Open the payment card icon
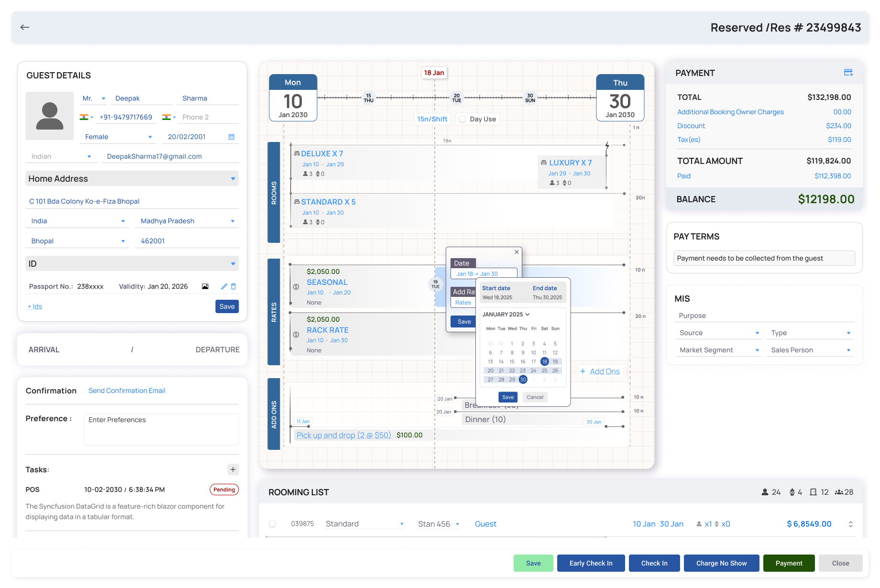The height and width of the screenshot is (588, 880). click(x=848, y=73)
